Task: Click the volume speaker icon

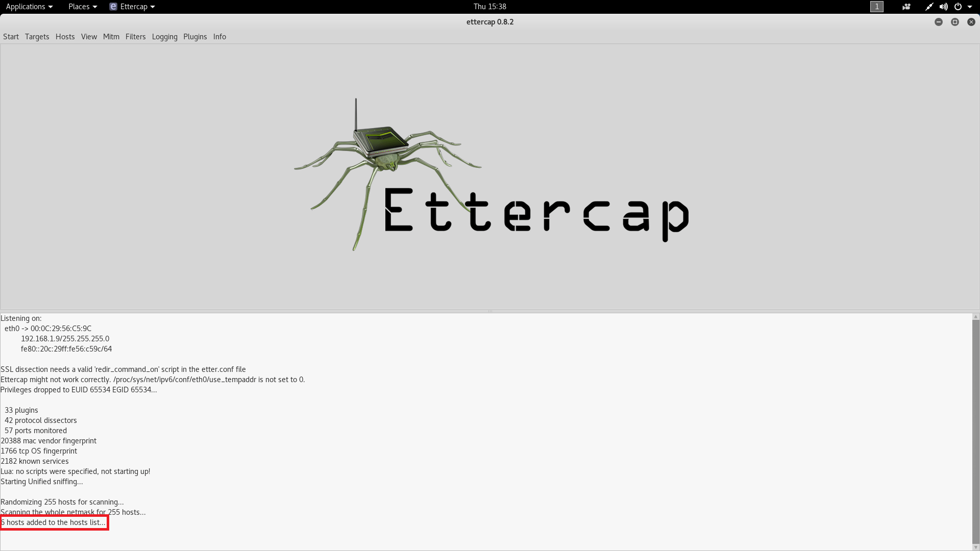Action: [x=943, y=7]
